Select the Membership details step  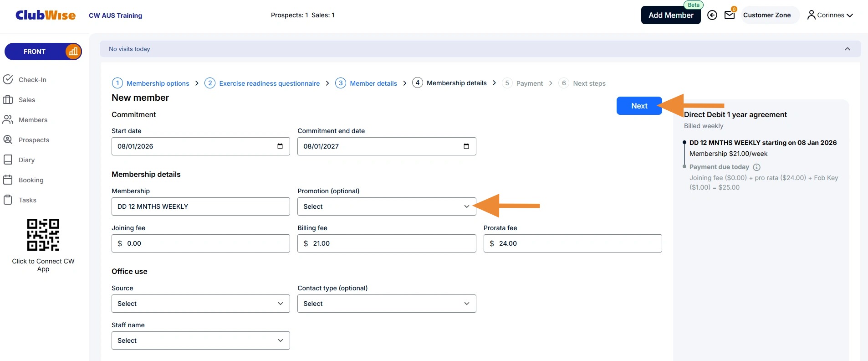[449, 83]
